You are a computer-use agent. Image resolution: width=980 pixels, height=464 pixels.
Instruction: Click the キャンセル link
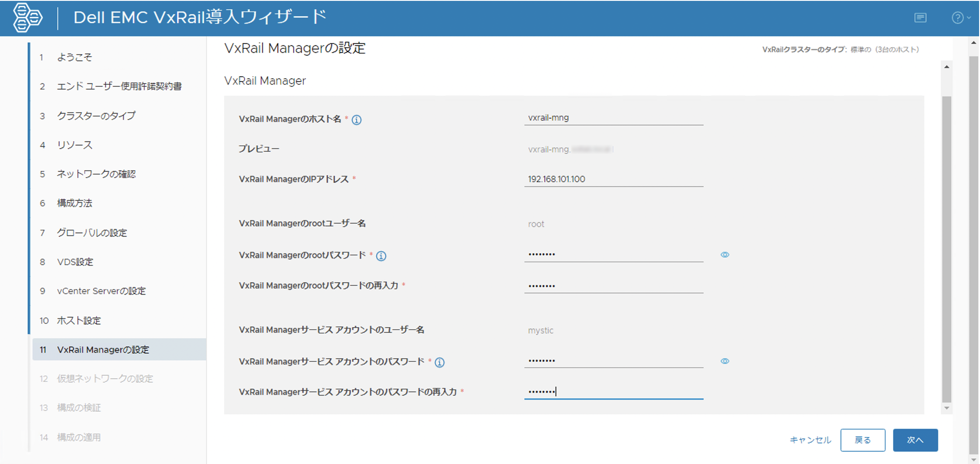[x=810, y=440]
